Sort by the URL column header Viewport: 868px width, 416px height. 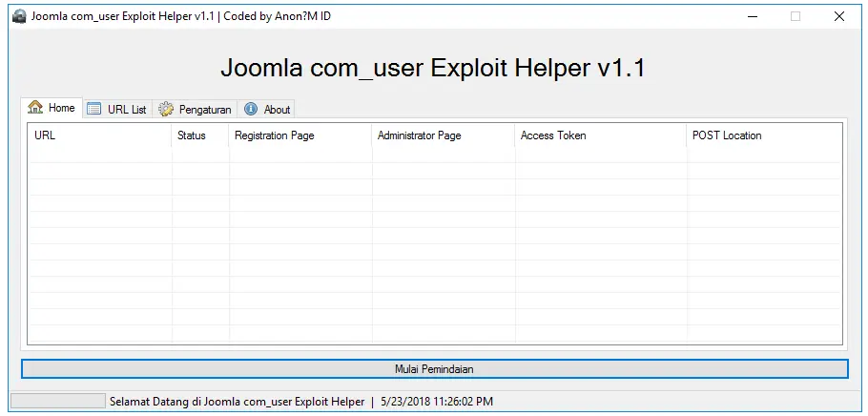point(100,135)
